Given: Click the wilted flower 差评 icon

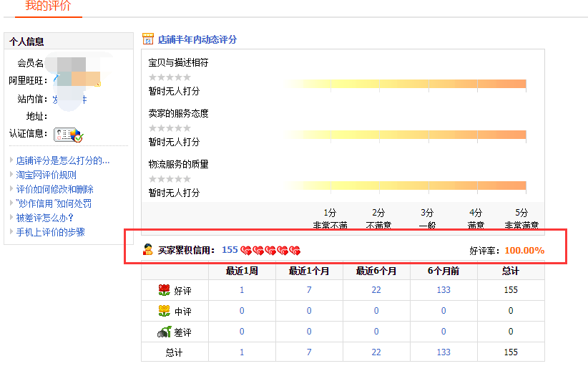Looking at the screenshot, I should click(x=164, y=332).
